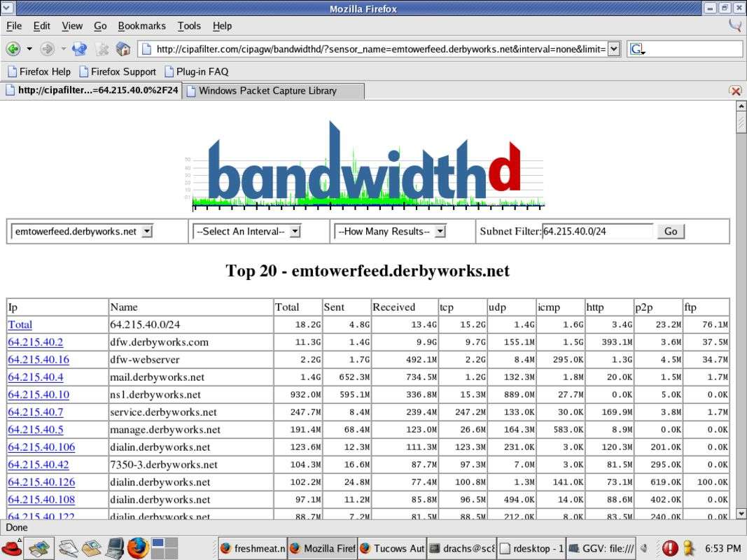Open the 64.215.40.42 IP link
This screenshot has width=747, height=560.
pyautogui.click(x=38, y=465)
